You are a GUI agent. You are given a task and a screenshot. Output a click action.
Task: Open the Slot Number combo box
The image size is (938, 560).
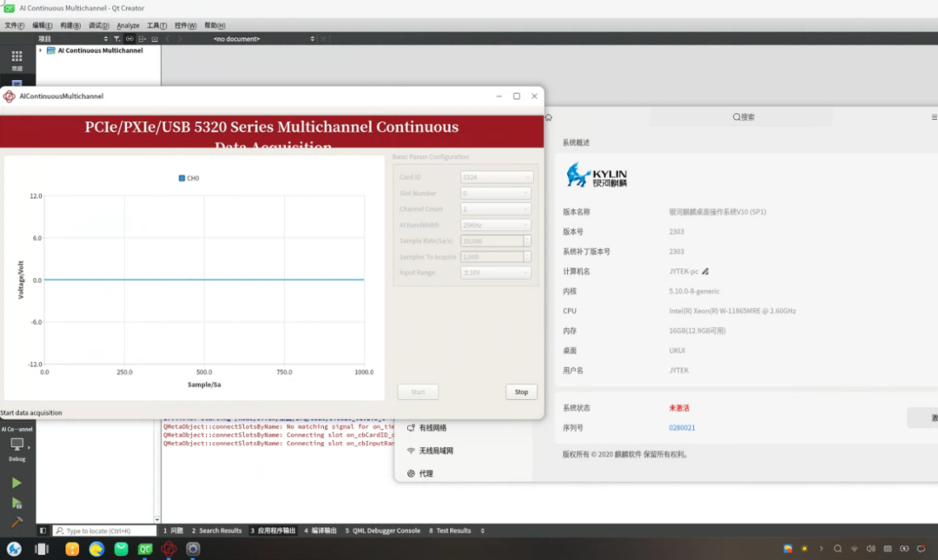(495, 194)
